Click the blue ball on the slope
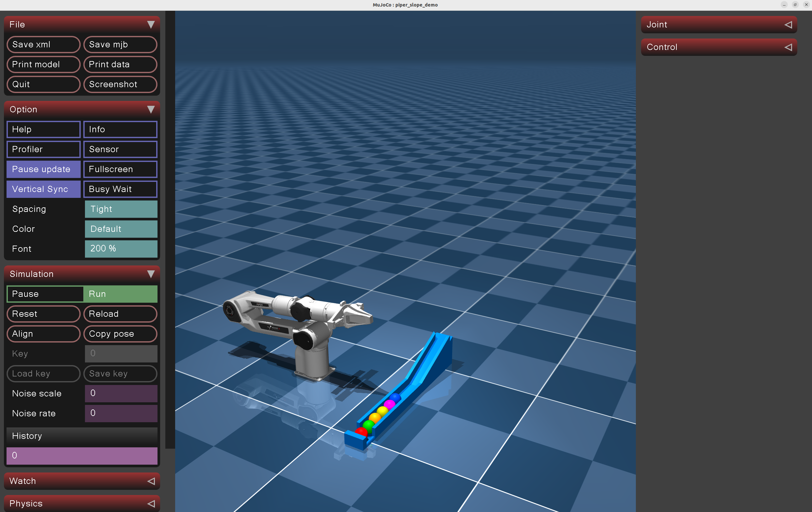This screenshot has height=512, width=812. 396,397
